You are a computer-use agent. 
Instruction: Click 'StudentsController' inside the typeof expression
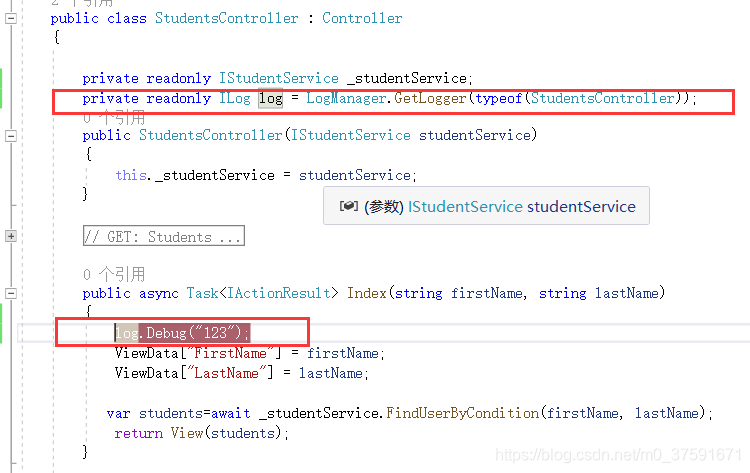click(602, 98)
